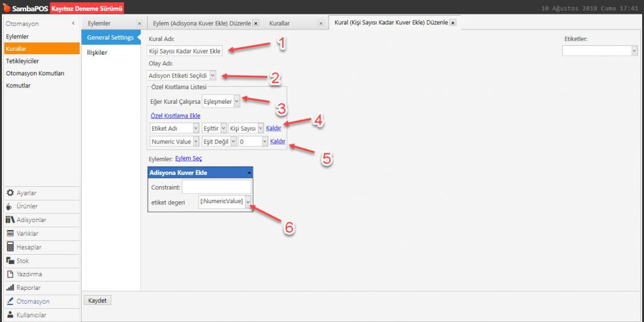The image size is (644, 322).
Task: Click the Özel Kısıtlama Ekle link
Action: coord(175,116)
